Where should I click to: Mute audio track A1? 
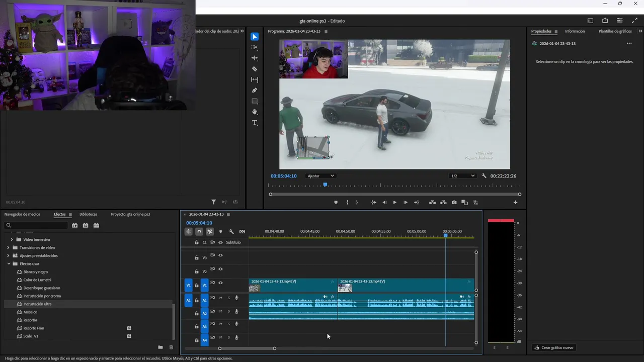click(220, 298)
